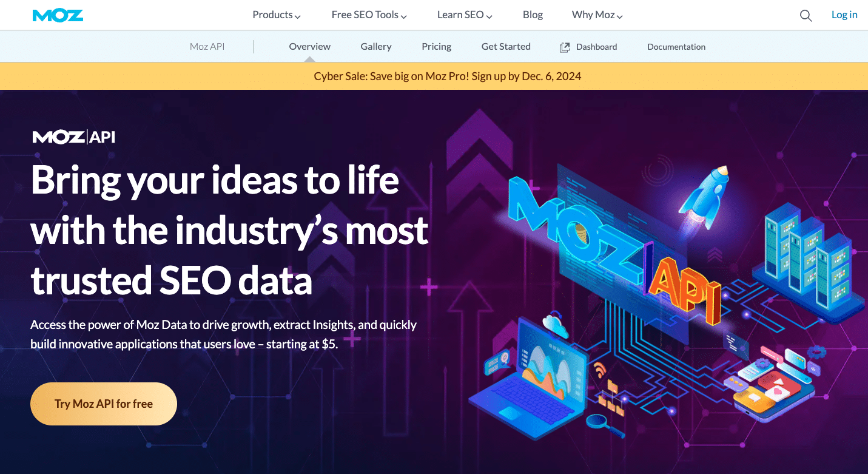Expand the Free SEO Tools dropdown

point(369,15)
